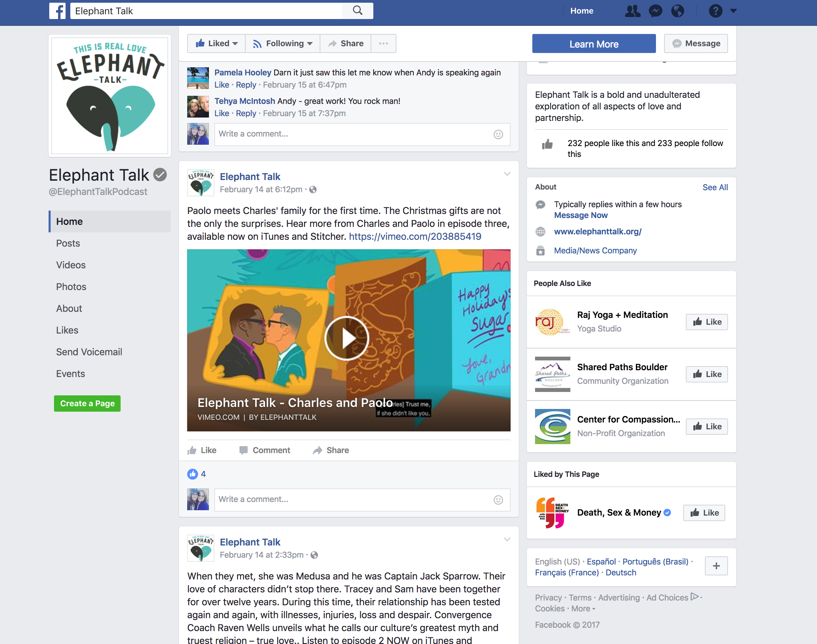Viewport: 817px width, 644px height.
Task: Click the search magnifier icon
Action: (x=357, y=11)
